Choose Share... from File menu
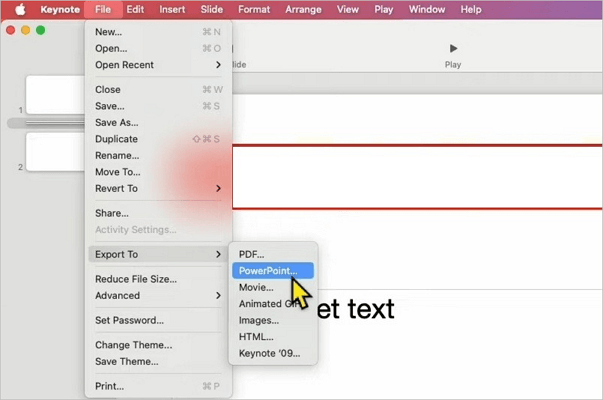 pos(158,213)
